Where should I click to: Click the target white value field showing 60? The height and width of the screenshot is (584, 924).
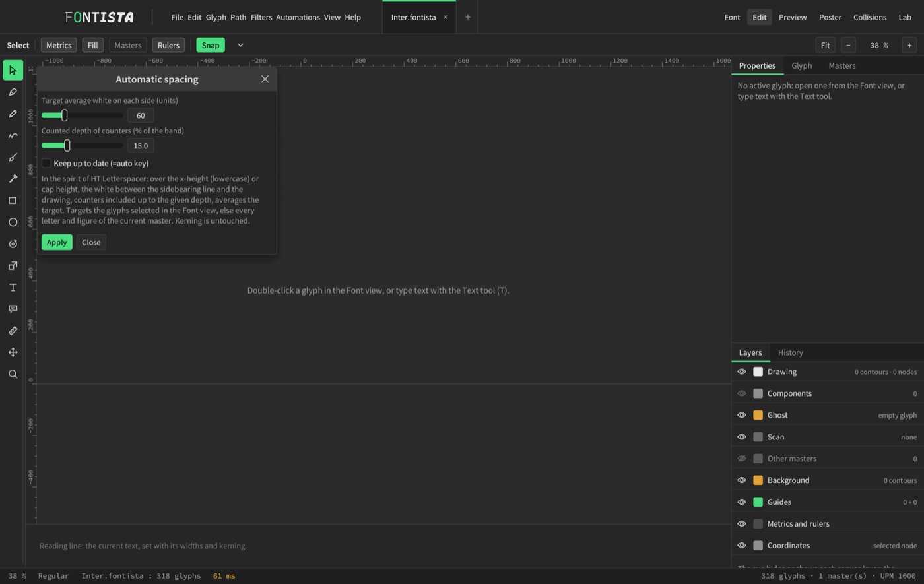point(141,115)
